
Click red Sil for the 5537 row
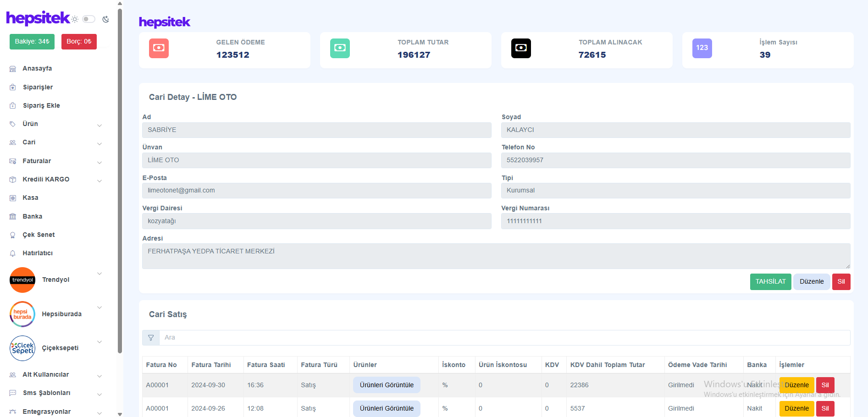click(825, 408)
